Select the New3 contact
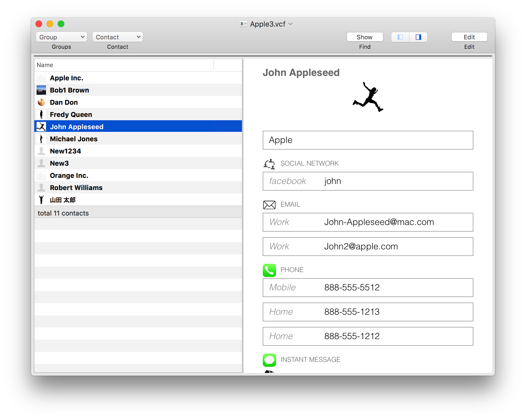526x420 pixels. click(138, 163)
